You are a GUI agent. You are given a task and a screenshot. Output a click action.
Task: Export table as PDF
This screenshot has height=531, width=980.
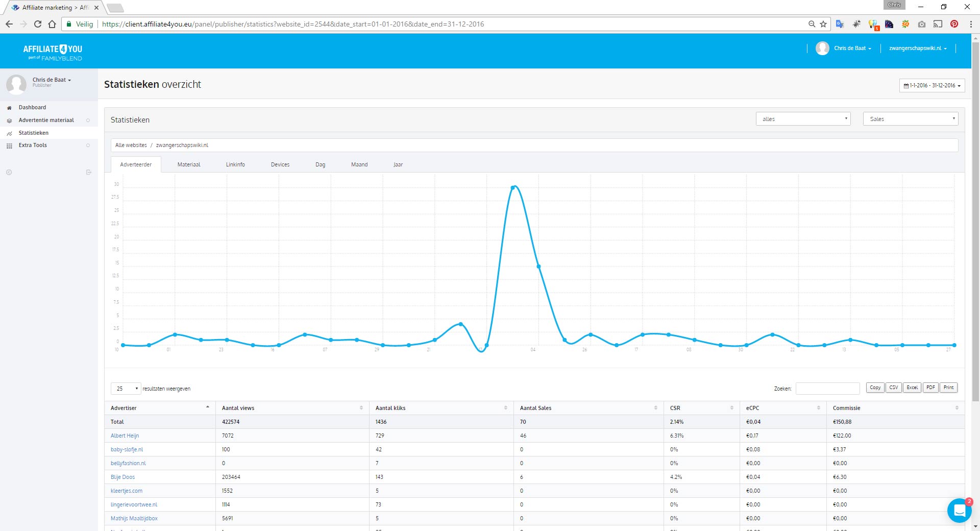[x=930, y=388]
